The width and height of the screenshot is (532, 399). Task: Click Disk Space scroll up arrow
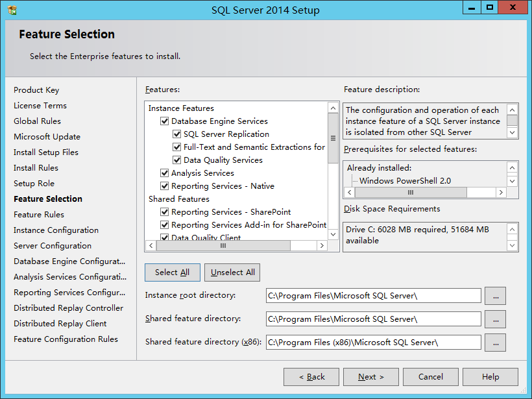pyautogui.click(x=512, y=230)
